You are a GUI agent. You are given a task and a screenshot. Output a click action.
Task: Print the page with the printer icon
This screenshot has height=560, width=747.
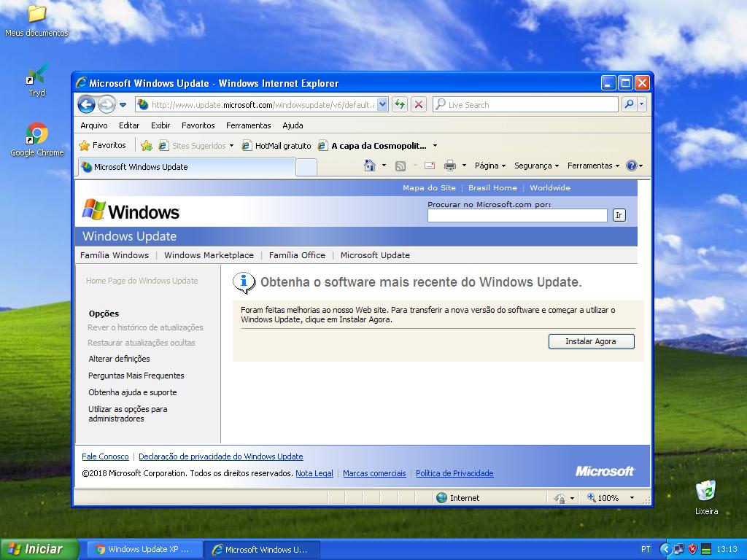449,166
